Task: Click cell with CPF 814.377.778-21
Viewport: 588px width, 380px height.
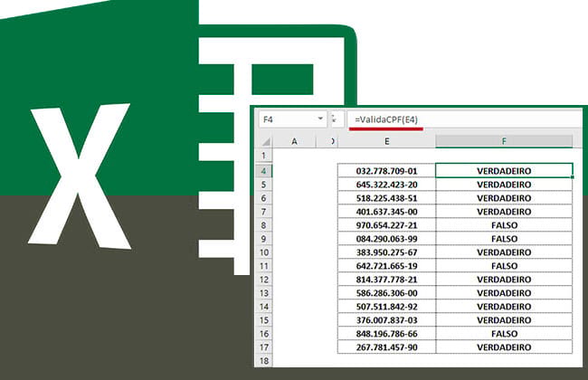Action: pyautogui.click(x=386, y=280)
